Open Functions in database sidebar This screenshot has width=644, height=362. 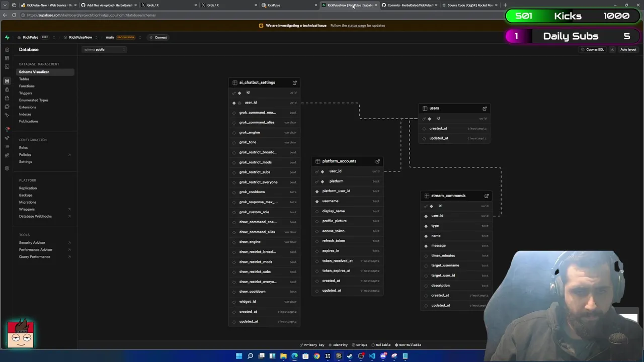(27, 86)
